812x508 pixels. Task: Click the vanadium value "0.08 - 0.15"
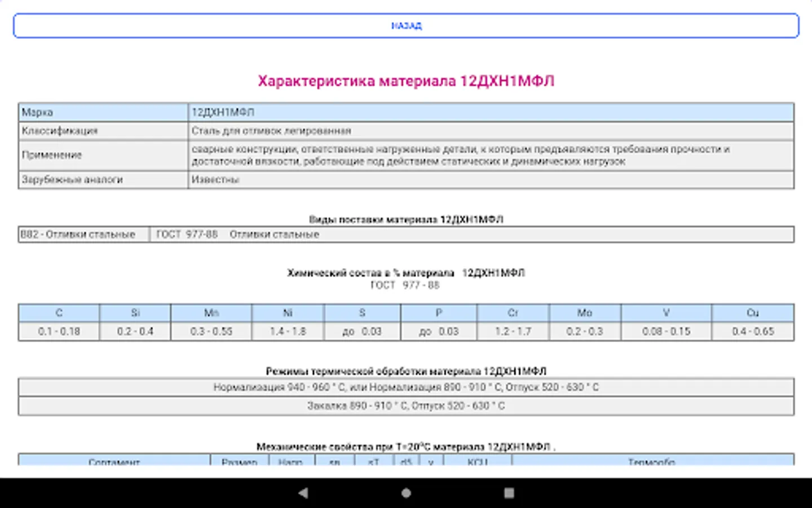667,331
